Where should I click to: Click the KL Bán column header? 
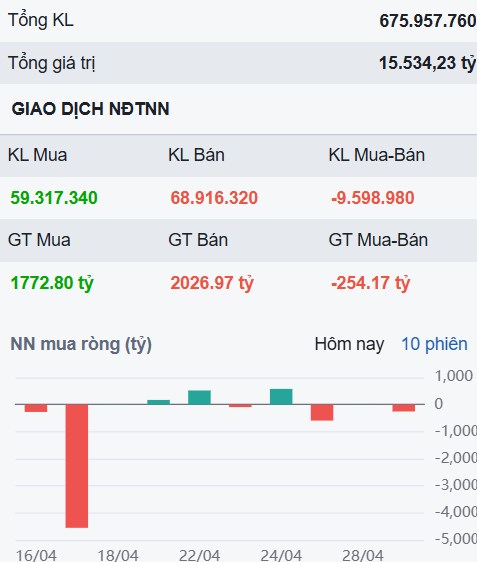pyautogui.click(x=196, y=155)
